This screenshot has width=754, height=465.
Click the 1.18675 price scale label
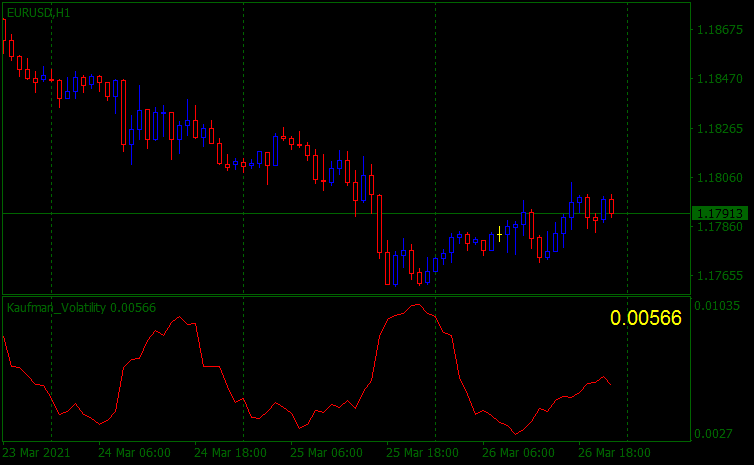(x=720, y=30)
